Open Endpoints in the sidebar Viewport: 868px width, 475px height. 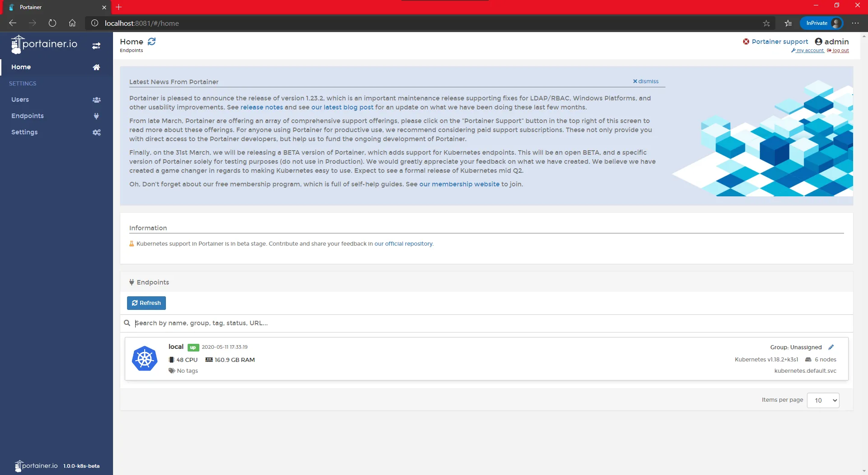coord(28,116)
